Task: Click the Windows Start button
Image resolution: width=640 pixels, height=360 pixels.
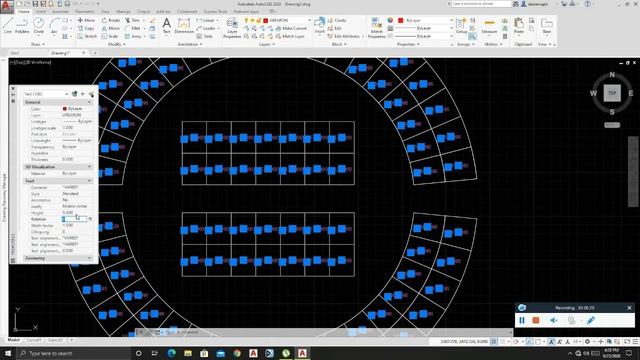Action: [x=8, y=353]
